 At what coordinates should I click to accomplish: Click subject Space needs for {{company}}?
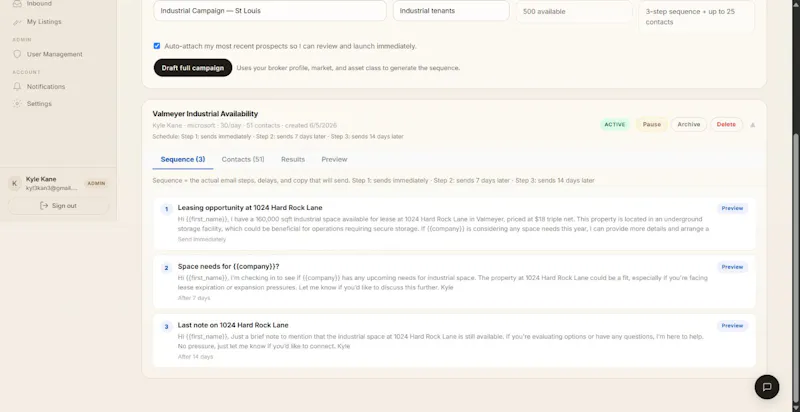pos(229,267)
